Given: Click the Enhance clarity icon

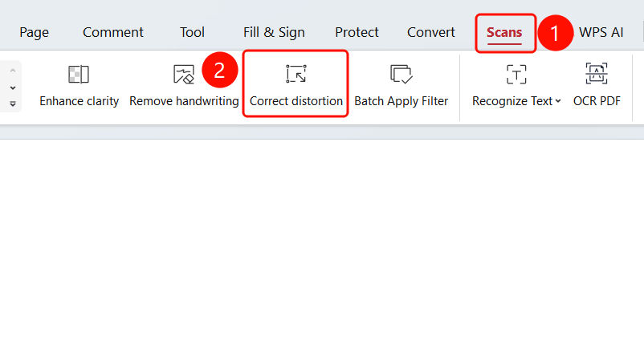Looking at the screenshot, I should 79,75.
